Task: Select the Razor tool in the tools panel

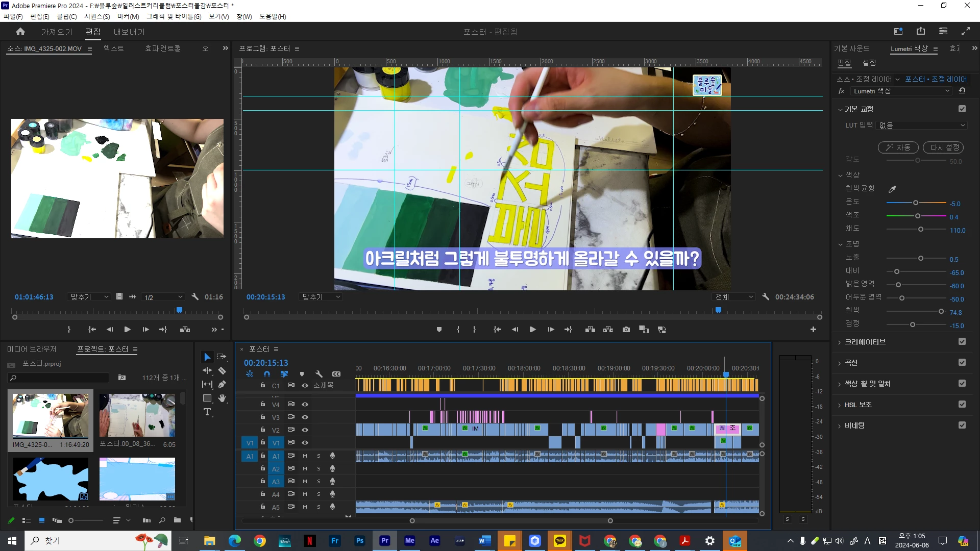Action: pyautogui.click(x=222, y=371)
